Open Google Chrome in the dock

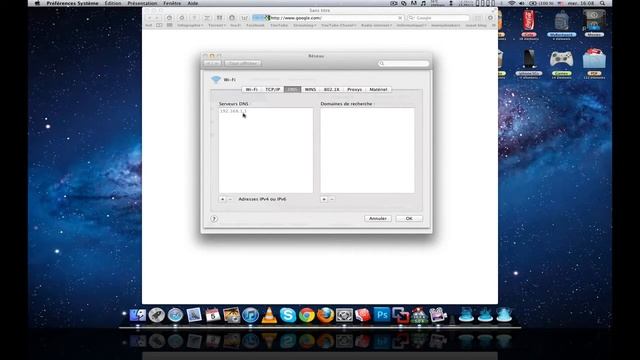(307, 315)
